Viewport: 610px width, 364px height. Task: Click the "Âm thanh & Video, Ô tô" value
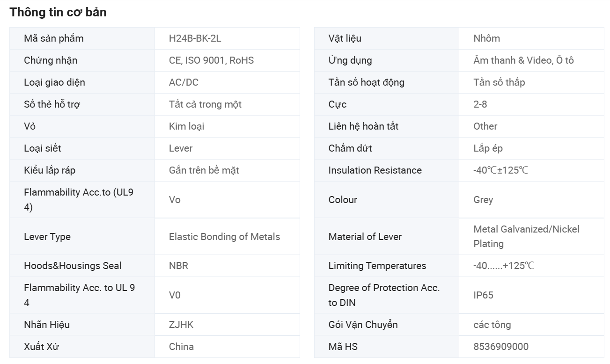(x=523, y=60)
